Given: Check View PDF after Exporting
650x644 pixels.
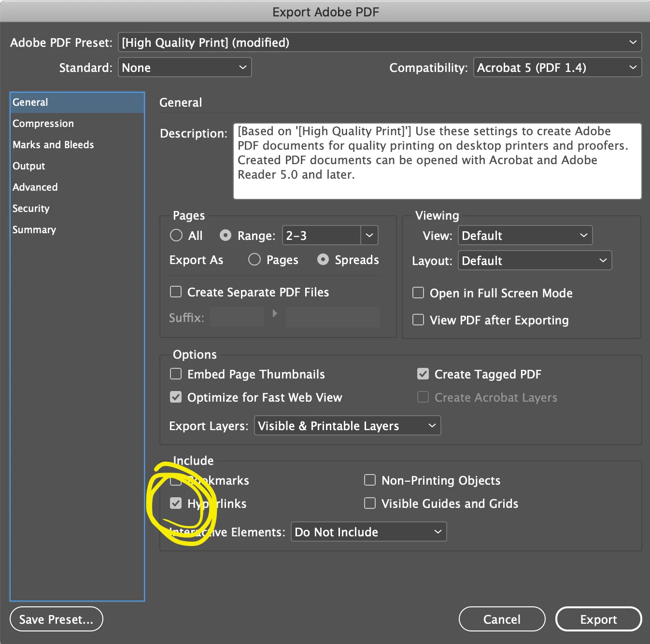Looking at the screenshot, I should [x=418, y=320].
